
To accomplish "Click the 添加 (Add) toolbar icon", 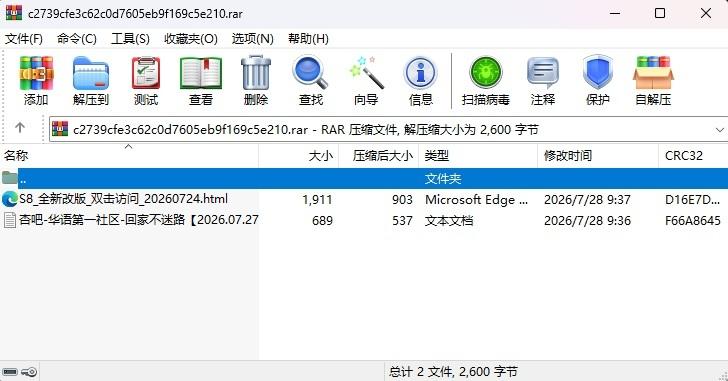I will click(36, 73).
